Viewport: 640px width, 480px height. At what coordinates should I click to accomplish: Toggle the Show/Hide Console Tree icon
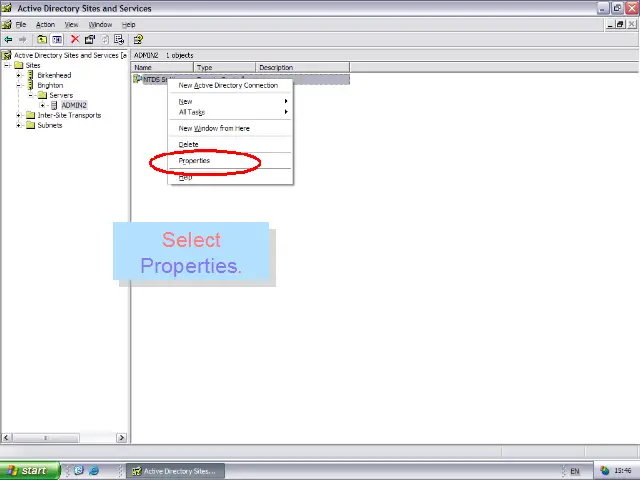tap(57, 39)
